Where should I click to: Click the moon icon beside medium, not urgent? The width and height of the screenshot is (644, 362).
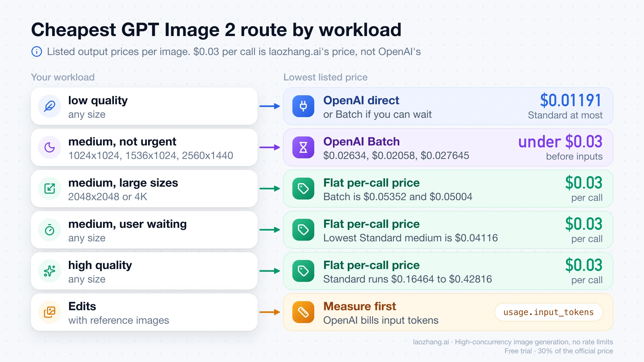50,147
